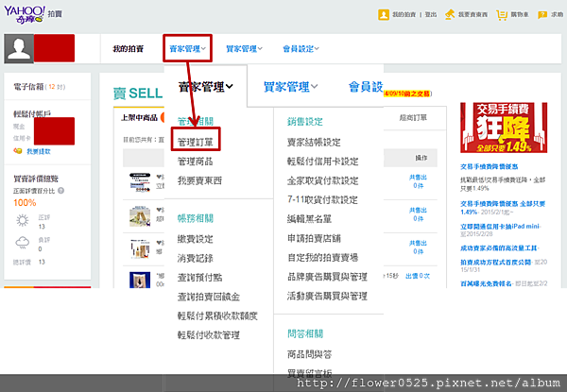Image resolution: width=567 pixels, height=392 pixels.
Task: Select 輕鬆付信用卡設定 menu item
Action: pyautogui.click(x=323, y=162)
